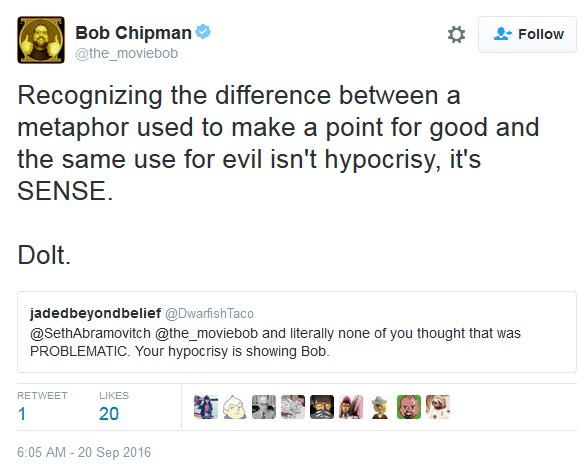Screen dimensions: 585x464
Task: Open Bob Chipman's profile picture
Action: click(41, 40)
